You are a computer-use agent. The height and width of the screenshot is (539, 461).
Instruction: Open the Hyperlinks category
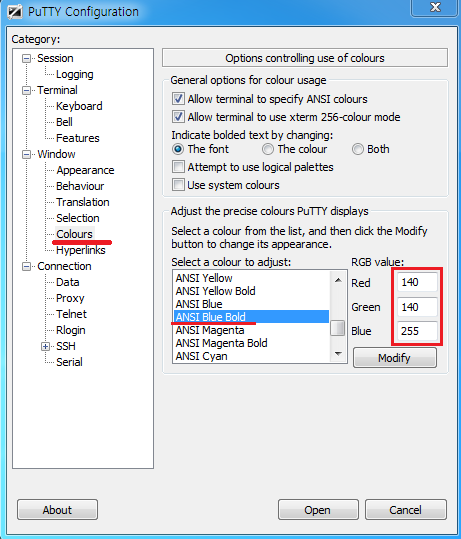pos(81,250)
